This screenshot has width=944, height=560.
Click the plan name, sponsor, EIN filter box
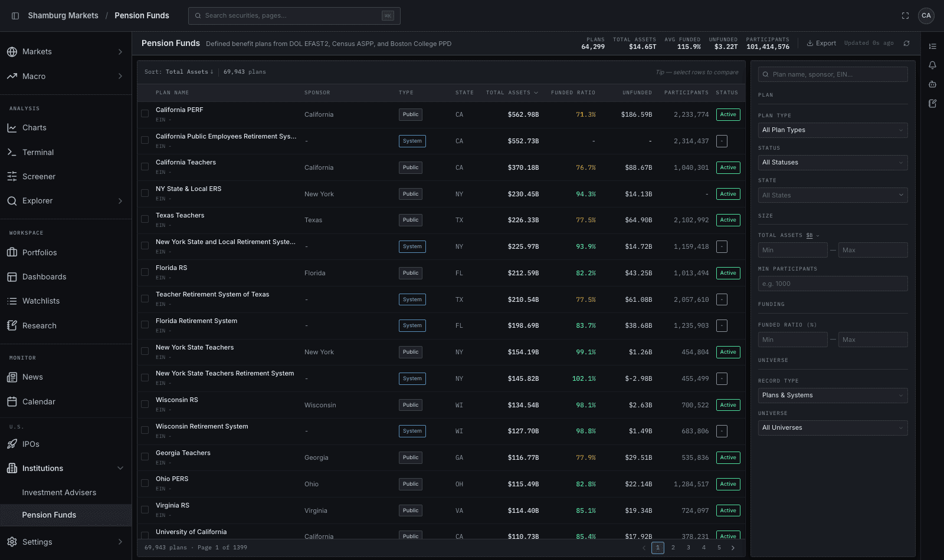[x=832, y=74]
